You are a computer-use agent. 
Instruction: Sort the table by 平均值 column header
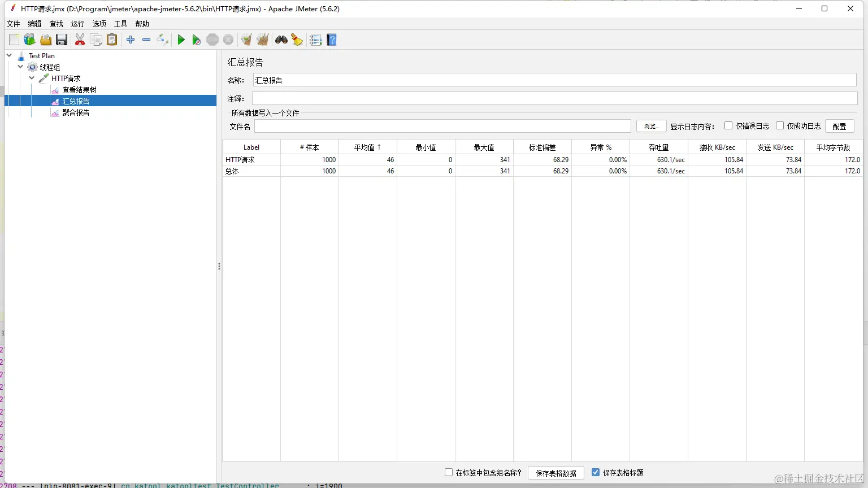(368, 147)
